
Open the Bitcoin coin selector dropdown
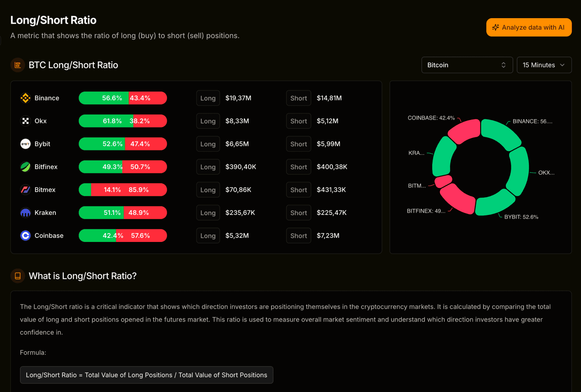tap(467, 65)
